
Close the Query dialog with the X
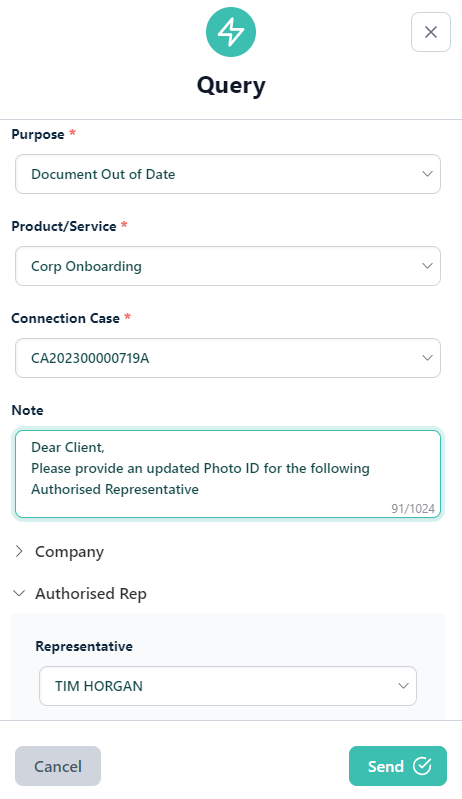(431, 32)
